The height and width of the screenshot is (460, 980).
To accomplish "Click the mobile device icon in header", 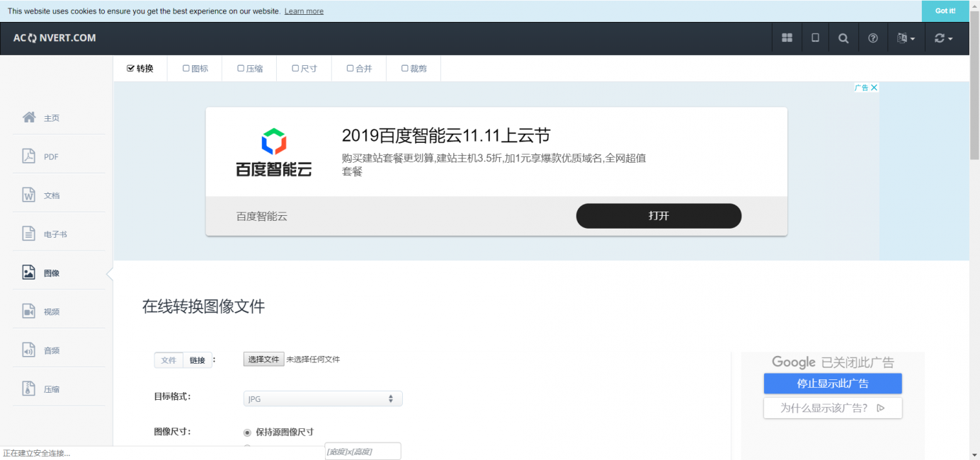I will [x=815, y=38].
